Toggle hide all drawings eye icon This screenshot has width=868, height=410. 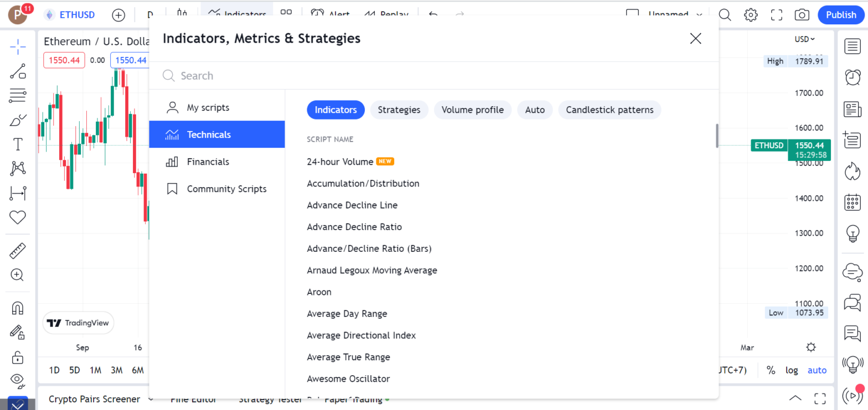click(x=18, y=380)
